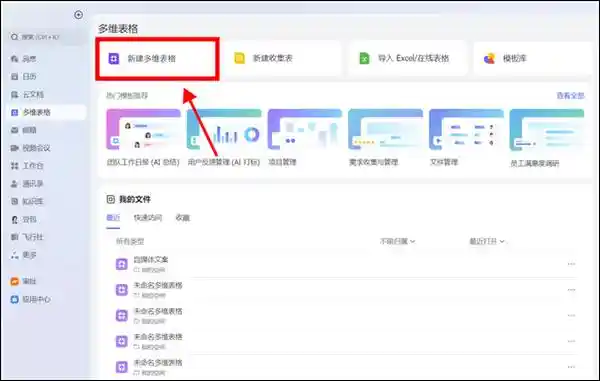
Task: Open 工作台 (Workplace) in the sidebar
Action: (x=27, y=166)
